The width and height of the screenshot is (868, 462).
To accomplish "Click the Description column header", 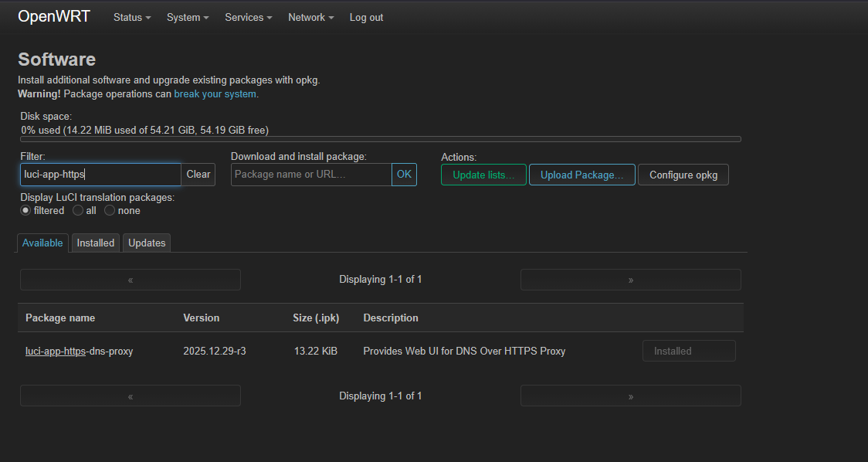I will 391,318.
